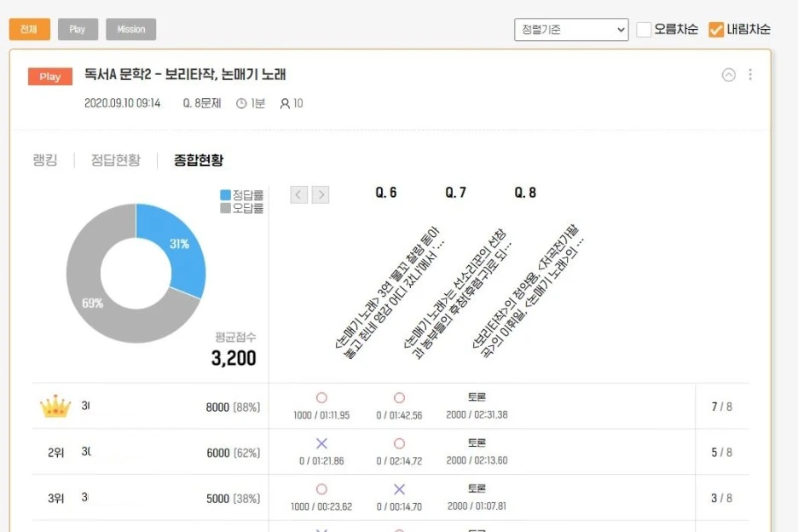Click the crown icon for first place

point(55,406)
